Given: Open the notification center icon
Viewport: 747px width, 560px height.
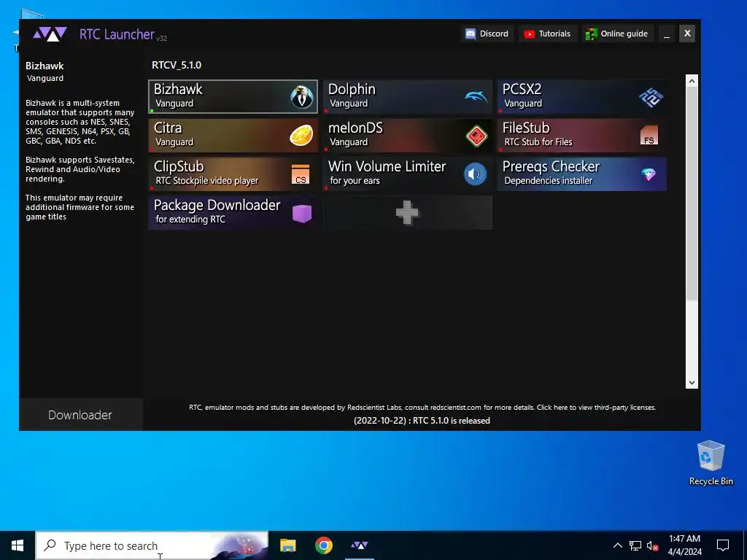Looking at the screenshot, I should point(723,545).
